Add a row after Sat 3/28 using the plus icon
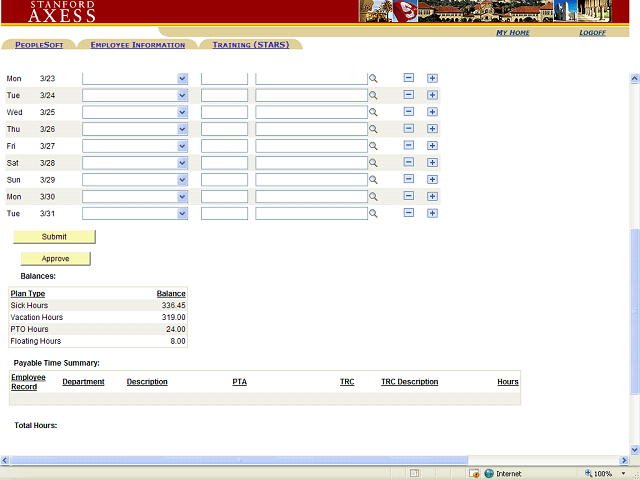This screenshot has height=480, width=640. point(432,163)
